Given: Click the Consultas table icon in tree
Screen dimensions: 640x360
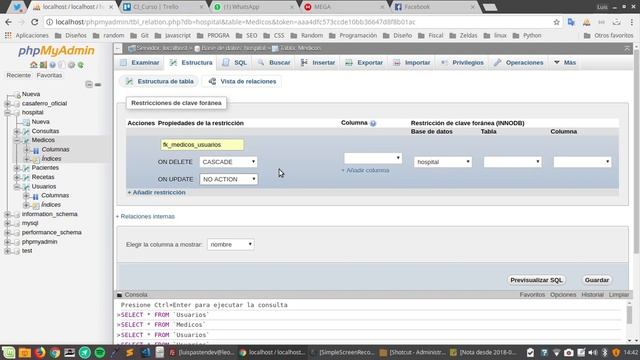Looking at the screenshot, I should (x=26, y=131).
